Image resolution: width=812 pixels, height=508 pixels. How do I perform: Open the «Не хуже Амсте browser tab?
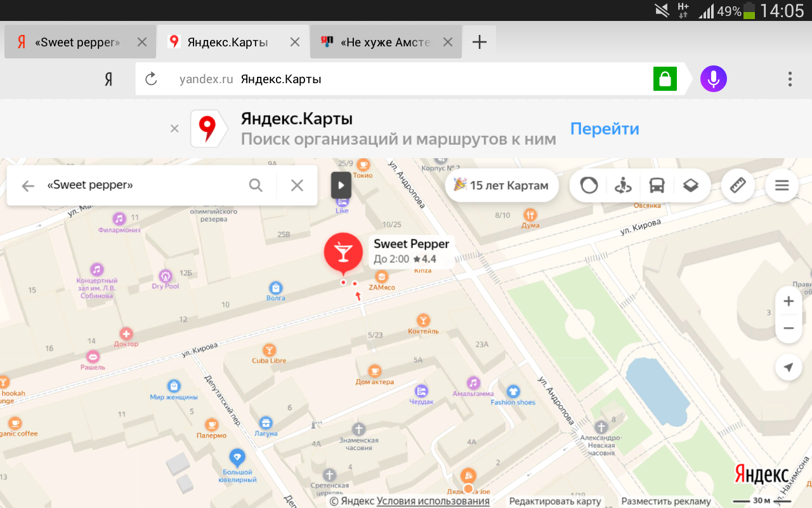(x=386, y=43)
